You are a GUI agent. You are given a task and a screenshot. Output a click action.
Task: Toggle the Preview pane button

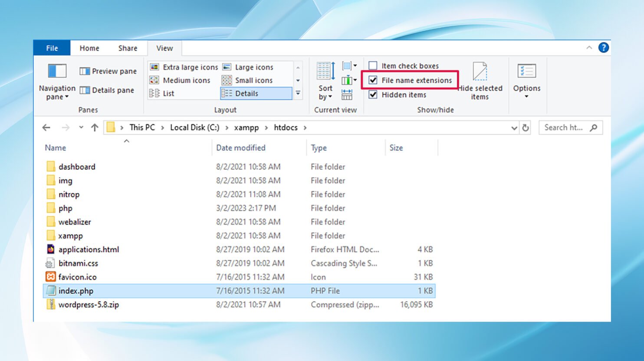tap(108, 71)
